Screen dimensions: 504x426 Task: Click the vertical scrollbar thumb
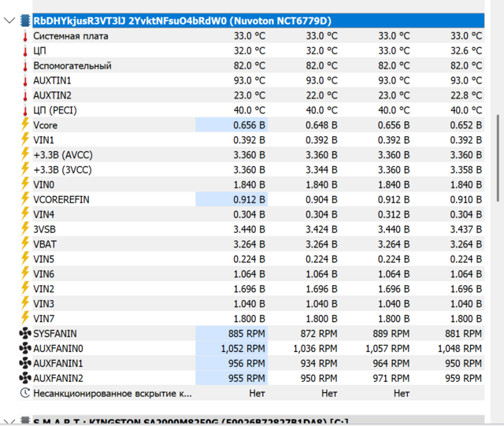click(497, 148)
